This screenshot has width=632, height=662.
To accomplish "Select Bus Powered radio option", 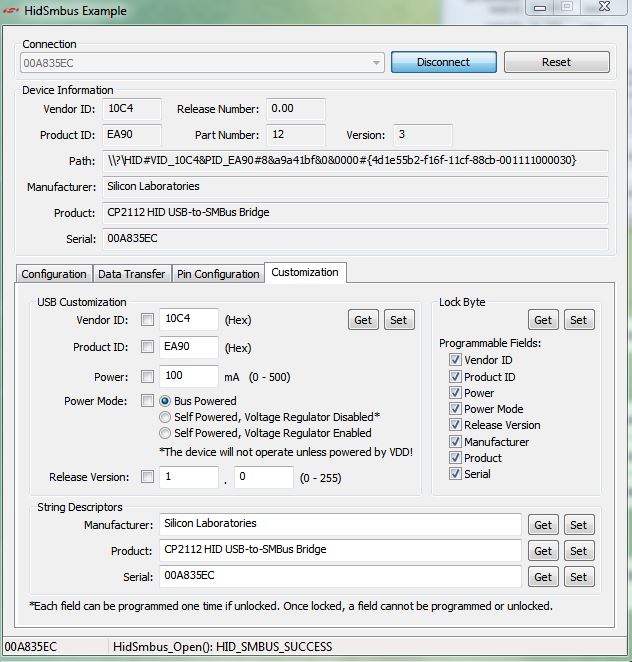I will tap(166, 401).
